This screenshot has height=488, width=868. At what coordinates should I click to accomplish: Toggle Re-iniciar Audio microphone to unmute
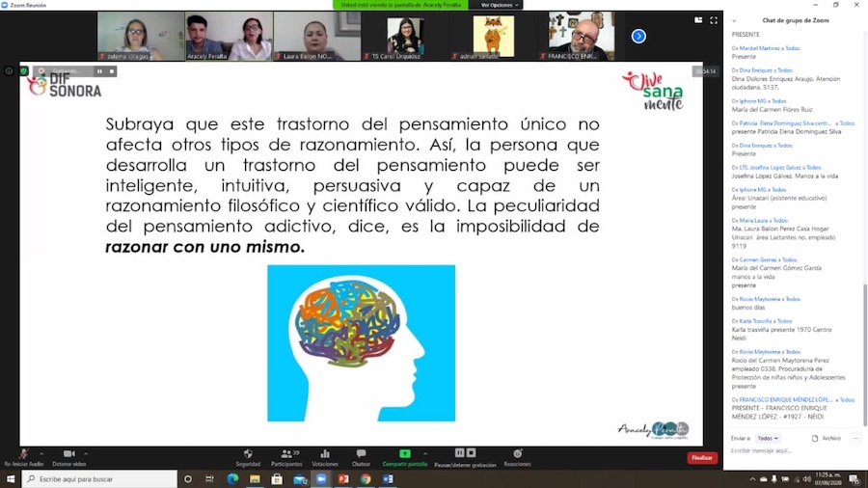click(x=22, y=454)
